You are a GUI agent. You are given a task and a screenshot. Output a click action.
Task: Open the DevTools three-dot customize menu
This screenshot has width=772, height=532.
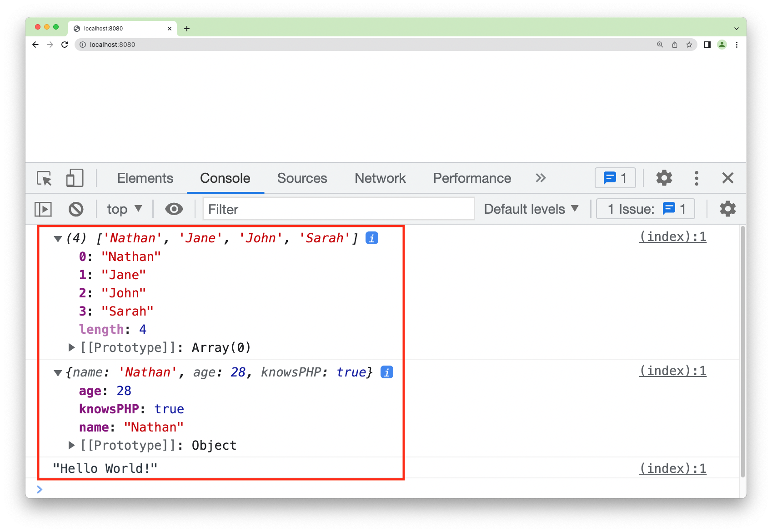pyautogui.click(x=696, y=178)
